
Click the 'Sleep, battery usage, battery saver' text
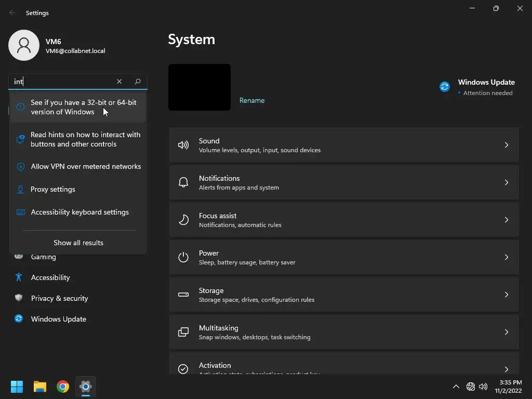point(247,262)
